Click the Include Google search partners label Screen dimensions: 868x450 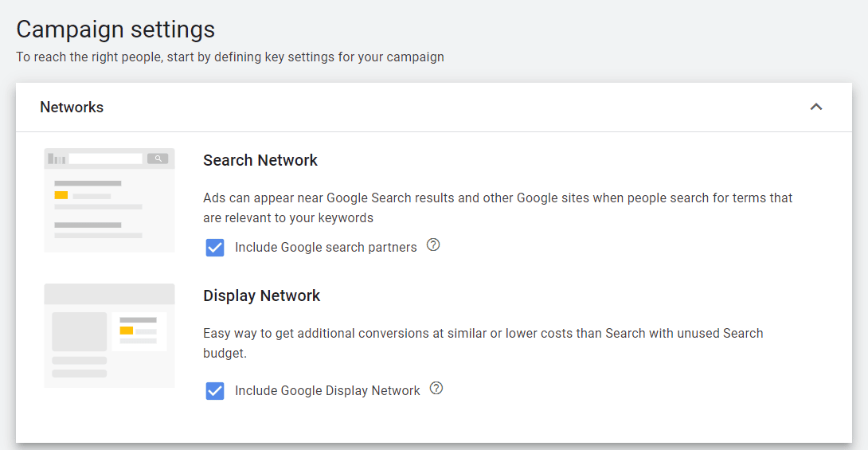326,248
